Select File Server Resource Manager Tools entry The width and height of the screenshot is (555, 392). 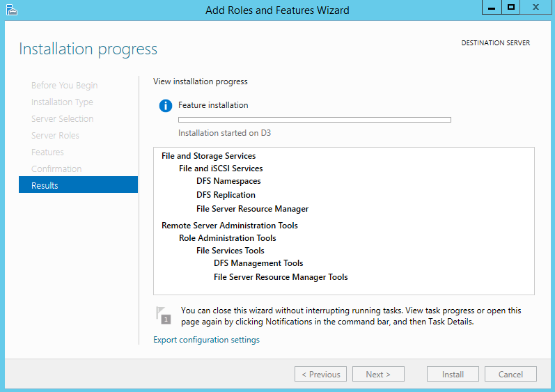pos(281,277)
